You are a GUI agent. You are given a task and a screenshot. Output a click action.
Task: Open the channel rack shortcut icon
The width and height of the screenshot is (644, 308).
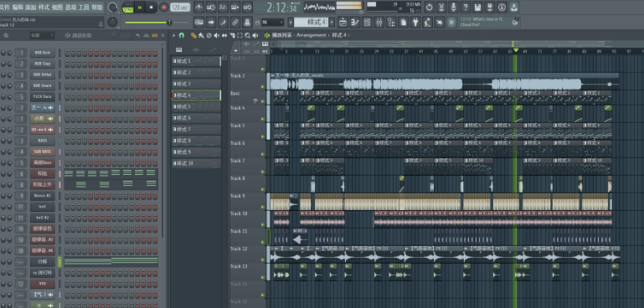[x=367, y=22]
